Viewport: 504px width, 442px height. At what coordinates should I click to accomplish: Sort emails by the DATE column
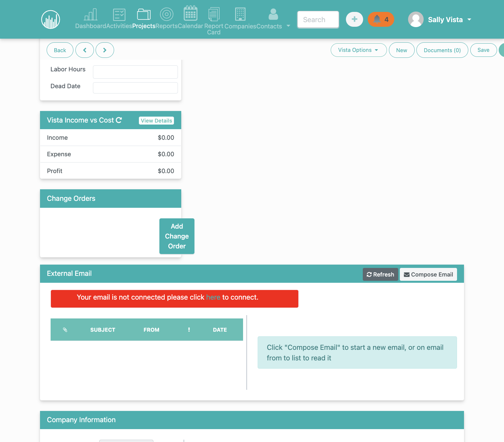220,330
